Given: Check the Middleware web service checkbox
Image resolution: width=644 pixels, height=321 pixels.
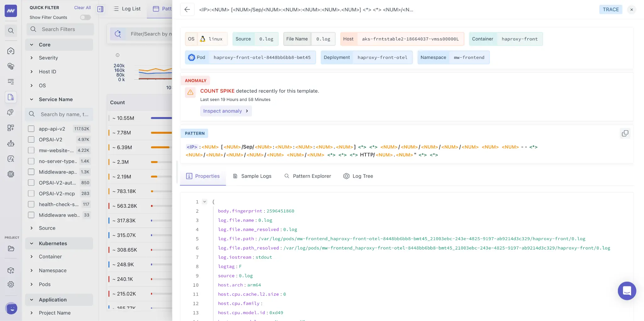Looking at the screenshot, I should click(31, 215).
